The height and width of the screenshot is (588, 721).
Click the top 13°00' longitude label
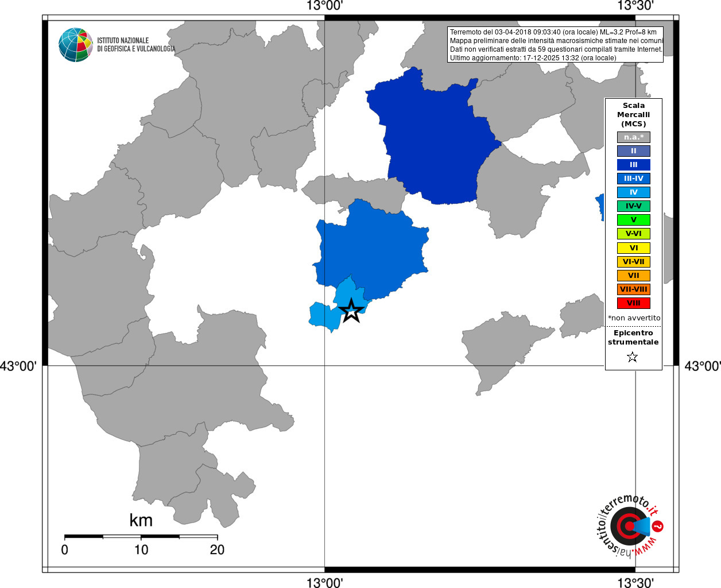coord(325,6)
